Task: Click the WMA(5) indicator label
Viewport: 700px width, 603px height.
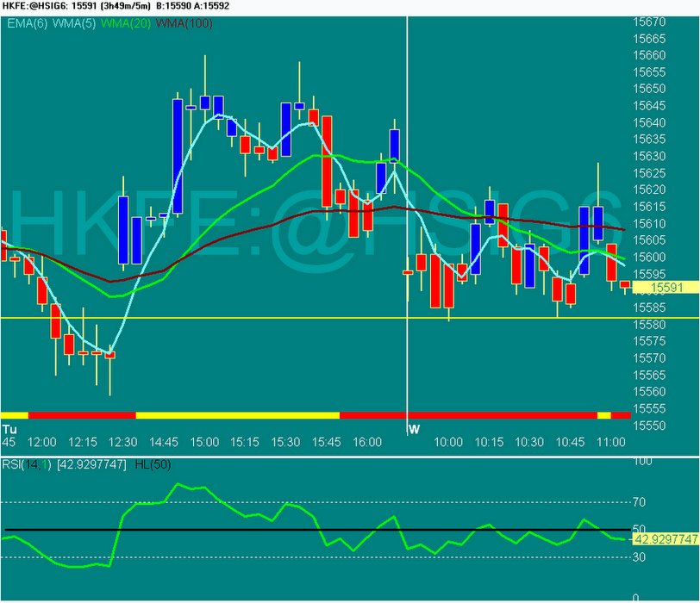Action: tap(74, 23)
